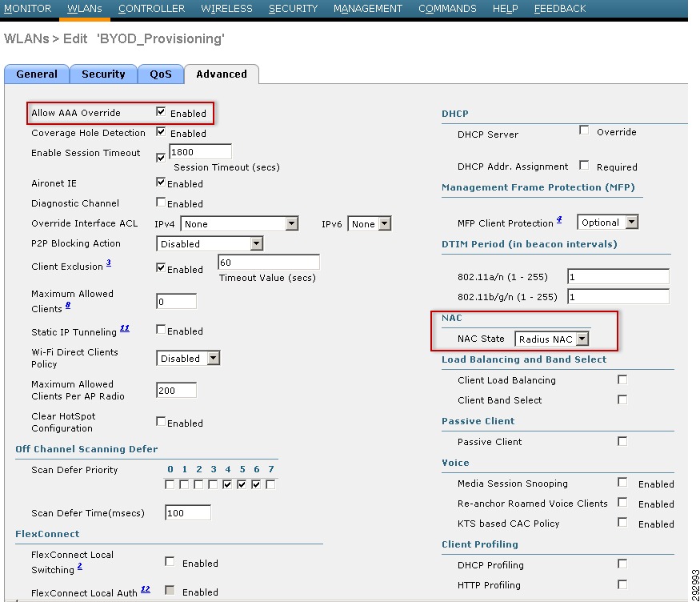Open the NAC State dropdown
700x602 pixels.
(552, 339)
